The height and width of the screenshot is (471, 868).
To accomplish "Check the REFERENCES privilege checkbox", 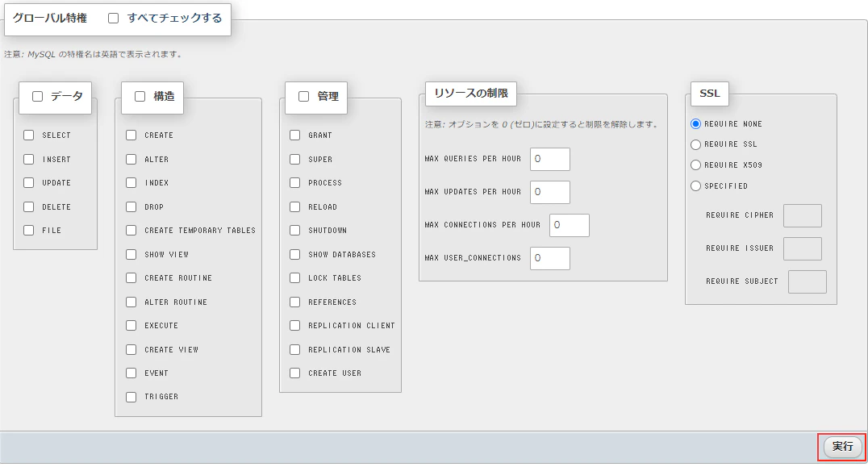I will pyautogui.click(x=295, y=302).
